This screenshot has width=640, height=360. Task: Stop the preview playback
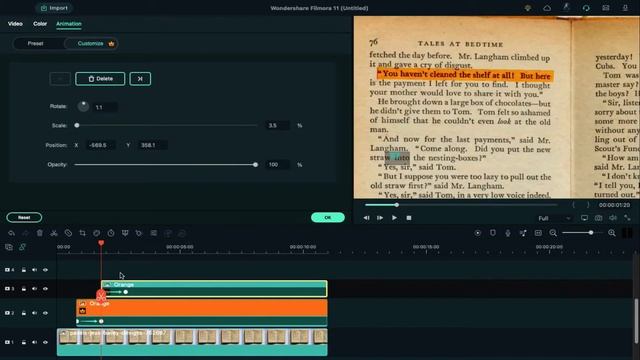[409, 218]
